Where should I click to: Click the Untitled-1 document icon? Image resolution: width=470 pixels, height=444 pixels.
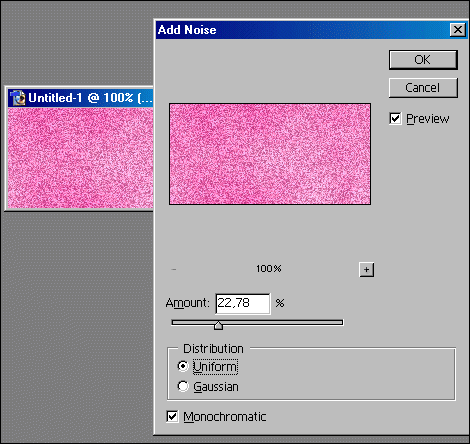click(x=17, y=98)
